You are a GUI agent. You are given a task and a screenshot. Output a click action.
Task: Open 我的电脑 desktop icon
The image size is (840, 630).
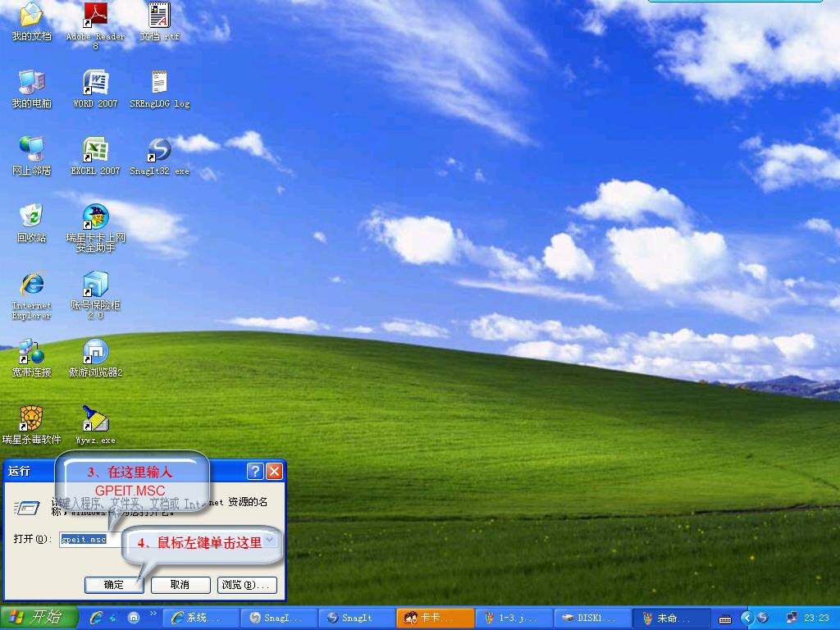pyautogui.click(x=32, y=89)
